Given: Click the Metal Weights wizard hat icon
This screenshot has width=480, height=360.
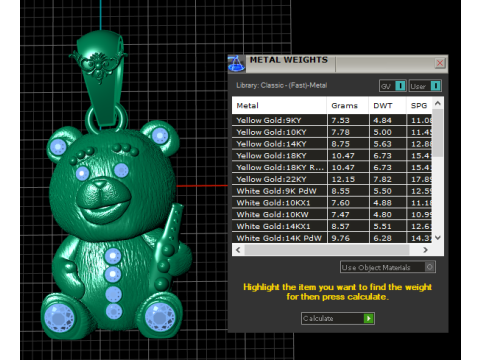Looking at the screenshot, I should 236,64.
